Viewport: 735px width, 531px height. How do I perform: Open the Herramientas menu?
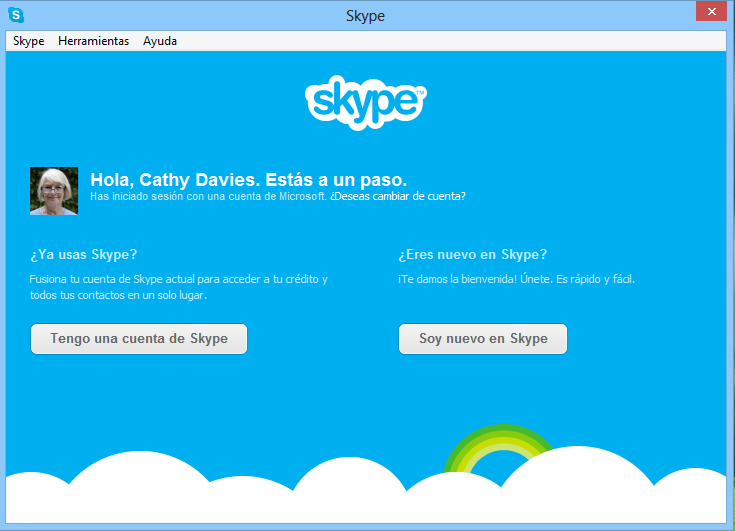coord(93,41)
